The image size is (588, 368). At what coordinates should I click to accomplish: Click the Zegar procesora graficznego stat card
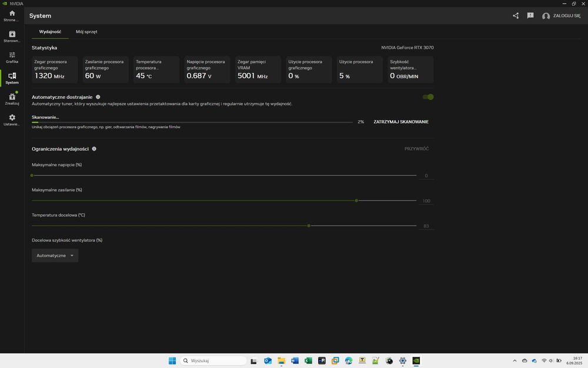pyautogui.click(x=55, y=69)
